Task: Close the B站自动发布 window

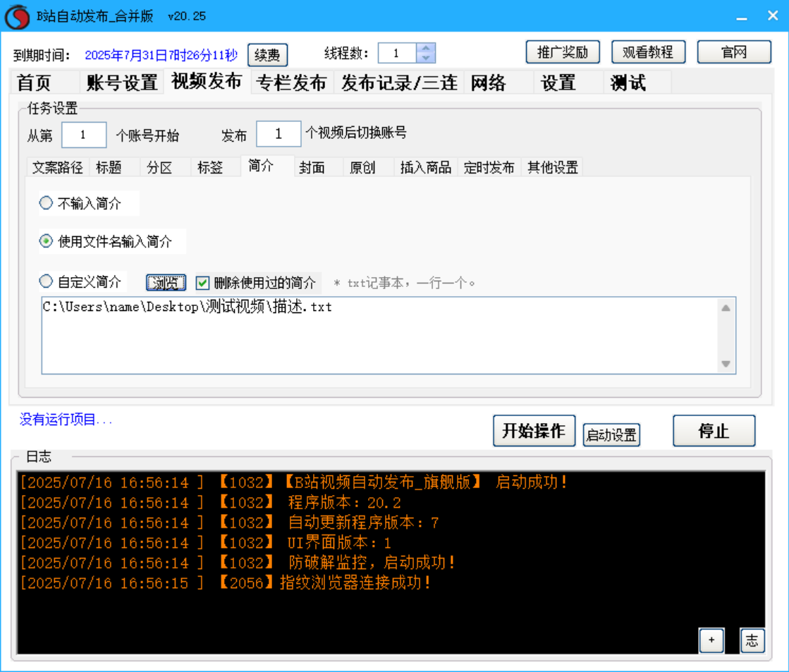Action: pyautogui.click(x=773, y=16)
